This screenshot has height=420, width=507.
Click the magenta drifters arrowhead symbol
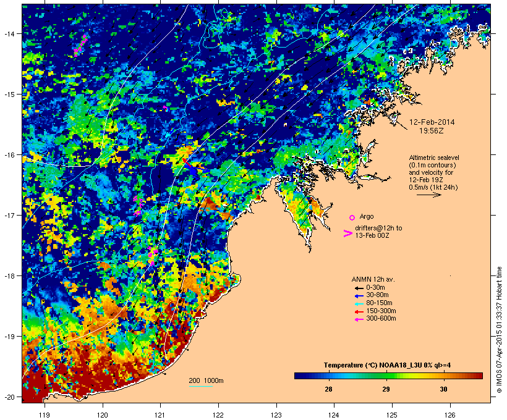coord(347,233)
